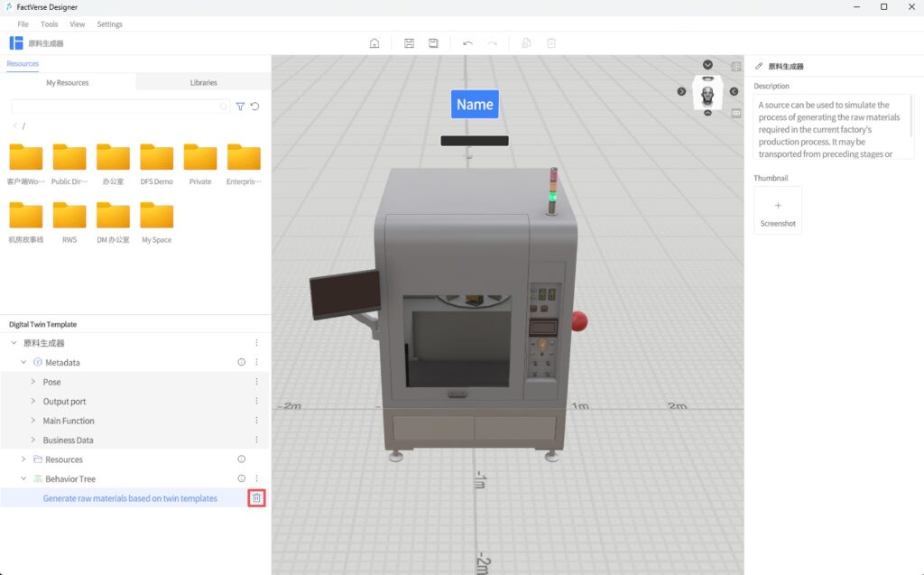
Task: Open the Tools menu
Action: click(x=49, y=24)
